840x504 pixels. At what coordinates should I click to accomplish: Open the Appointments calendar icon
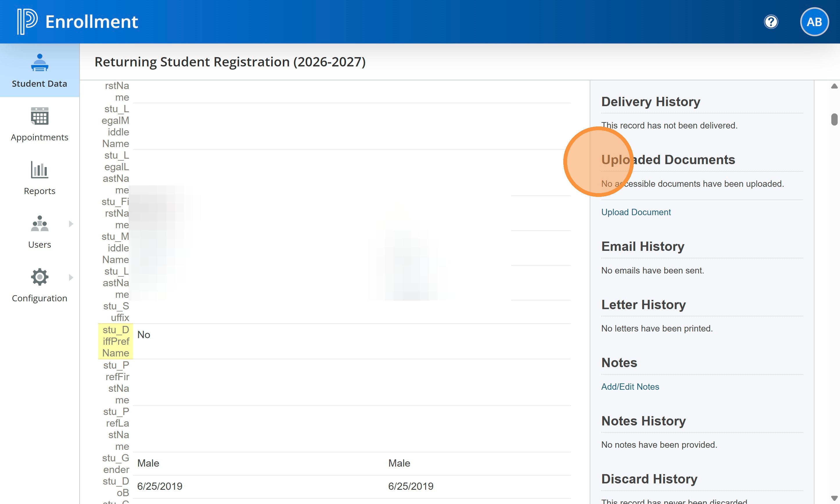point(39,117)
